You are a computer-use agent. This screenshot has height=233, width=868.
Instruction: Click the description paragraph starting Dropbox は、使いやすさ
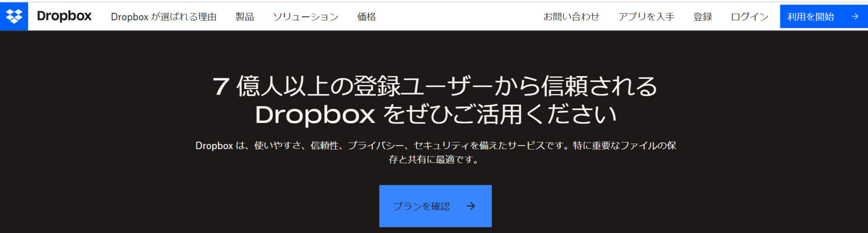(435, 152)
